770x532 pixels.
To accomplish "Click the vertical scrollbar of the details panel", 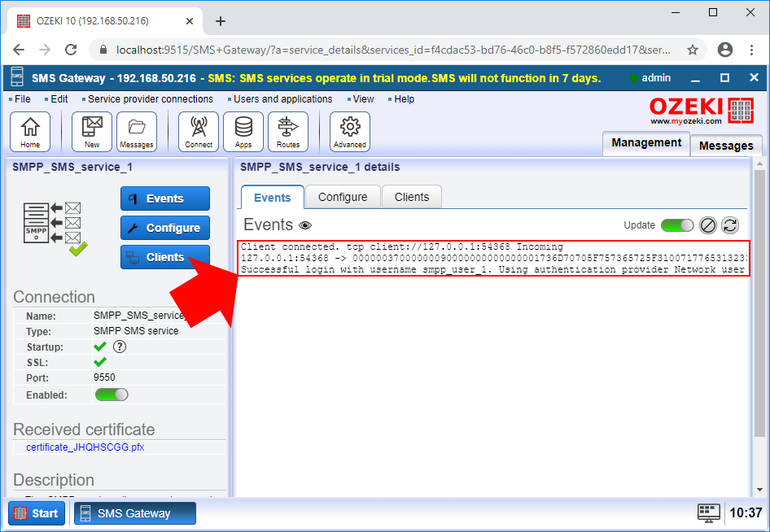I will point(759,303).
